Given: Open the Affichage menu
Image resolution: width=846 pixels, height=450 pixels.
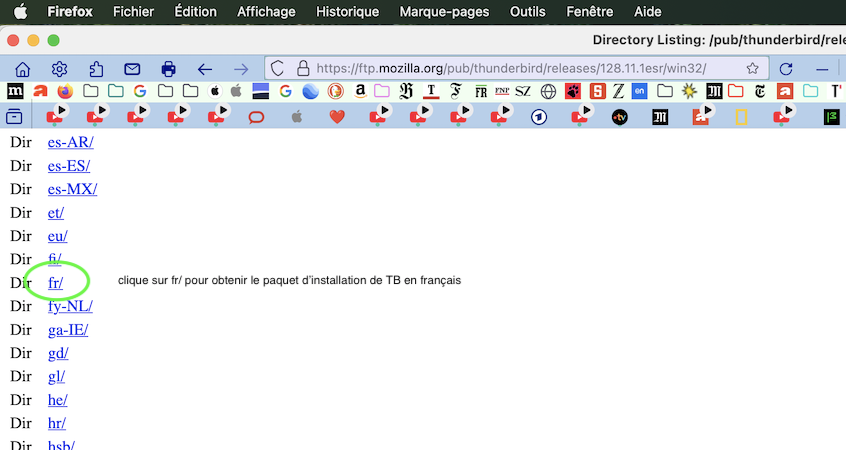Looking at the screenshot, I should pos(266,11).
